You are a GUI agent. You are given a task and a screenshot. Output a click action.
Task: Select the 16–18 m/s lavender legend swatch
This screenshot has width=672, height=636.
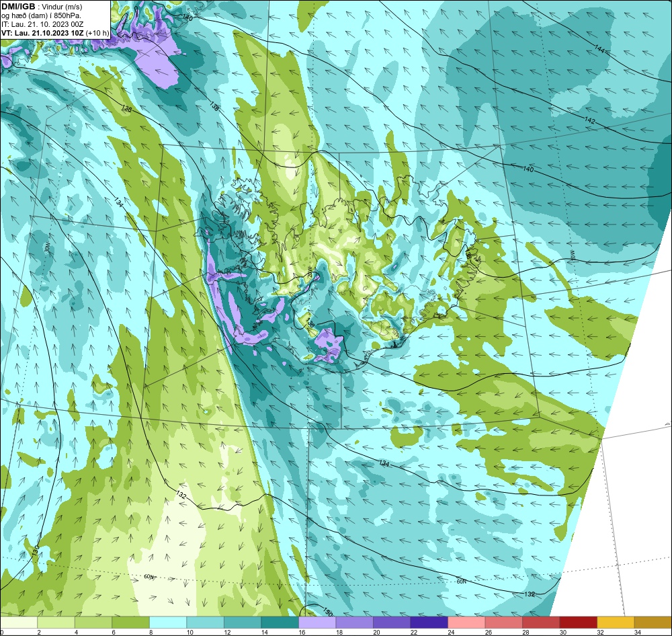(317, 623)
